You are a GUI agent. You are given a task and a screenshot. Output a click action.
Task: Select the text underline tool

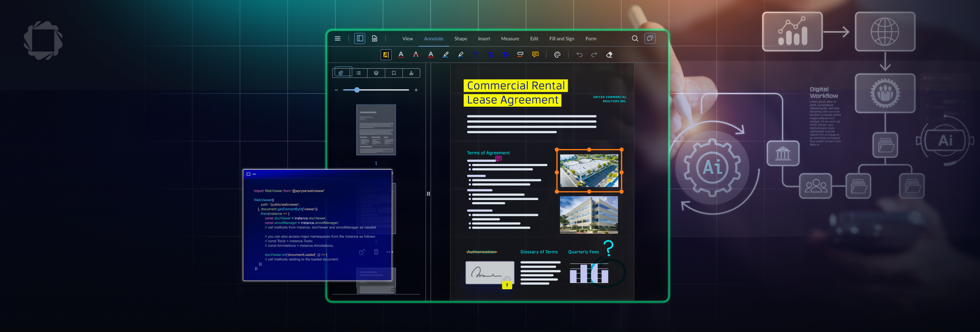tap(401, 55)
